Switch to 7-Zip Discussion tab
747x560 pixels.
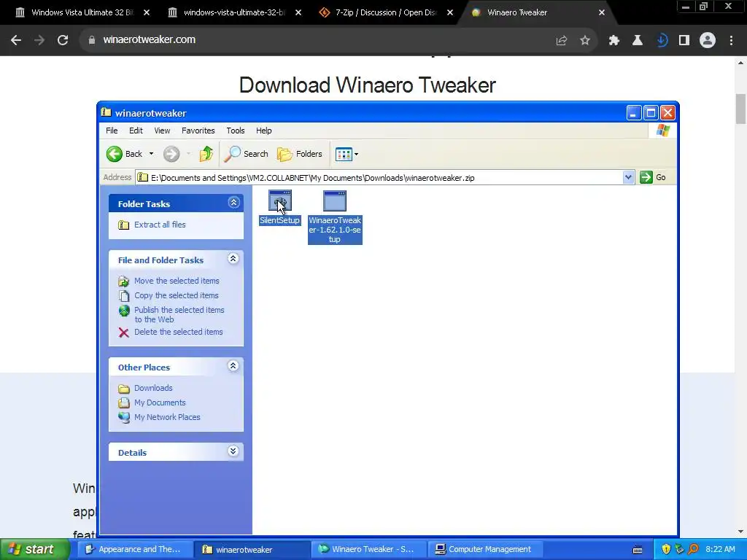379,12
